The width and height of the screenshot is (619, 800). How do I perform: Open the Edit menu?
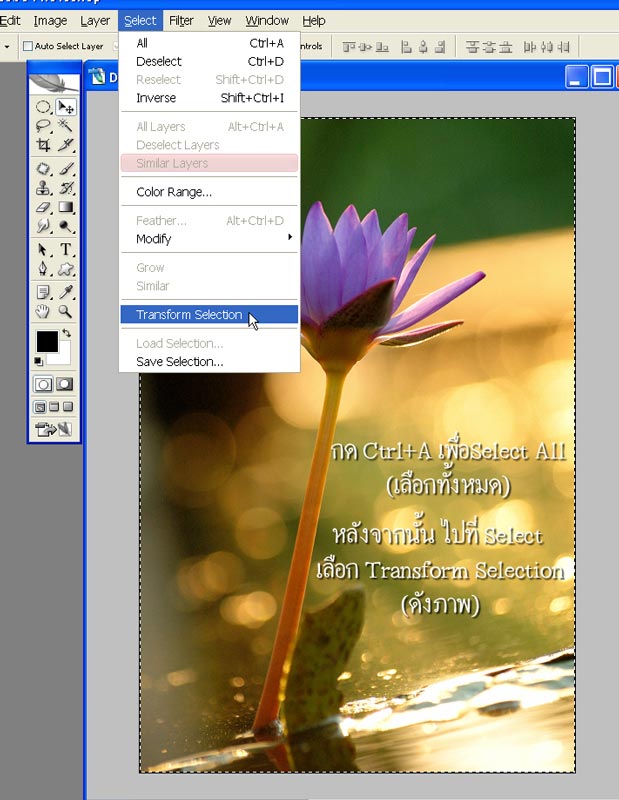coord(10,21)
